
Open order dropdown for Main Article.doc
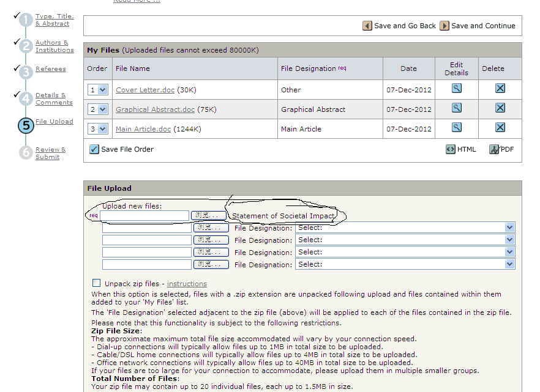pyautogui.click(x=98, y=129)
